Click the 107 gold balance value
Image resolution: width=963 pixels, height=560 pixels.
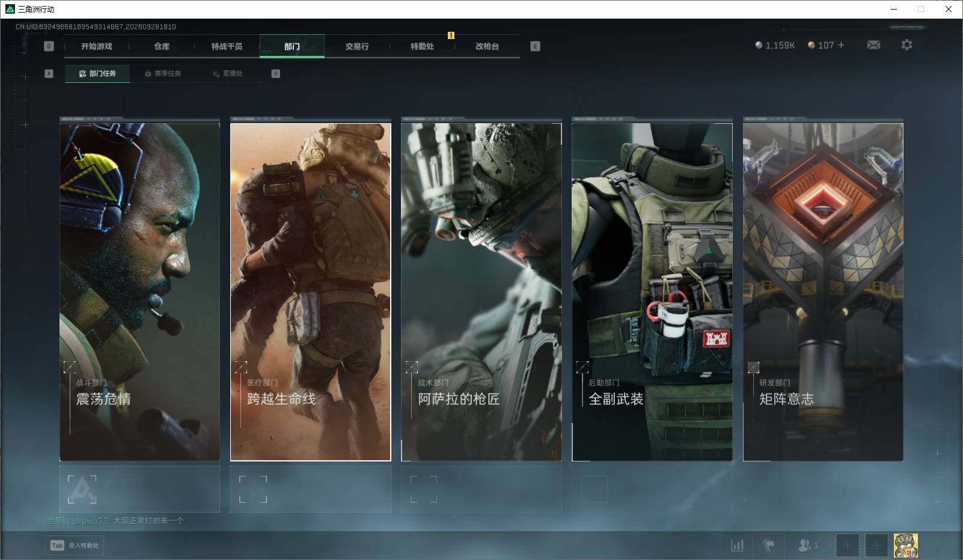pos(826,45)
